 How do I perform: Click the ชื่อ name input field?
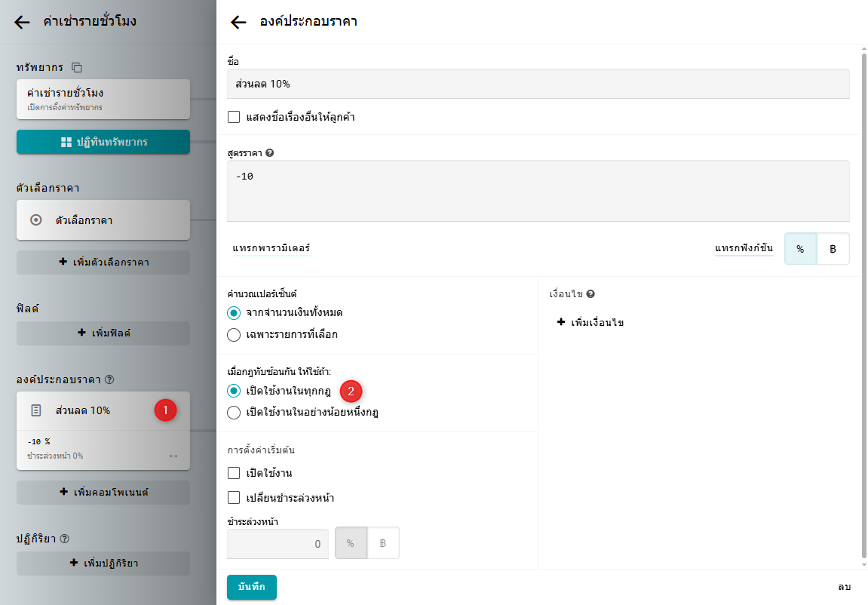point(538,84)
